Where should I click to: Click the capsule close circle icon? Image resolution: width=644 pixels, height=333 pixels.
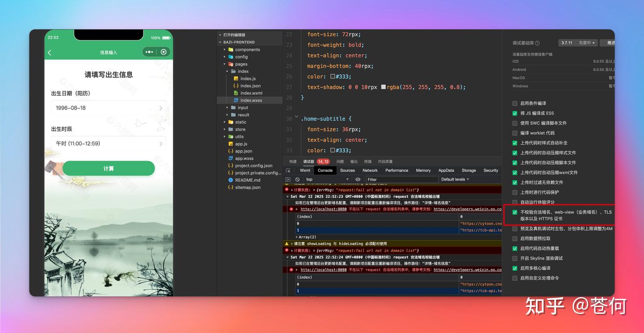(x=164, y=52)
